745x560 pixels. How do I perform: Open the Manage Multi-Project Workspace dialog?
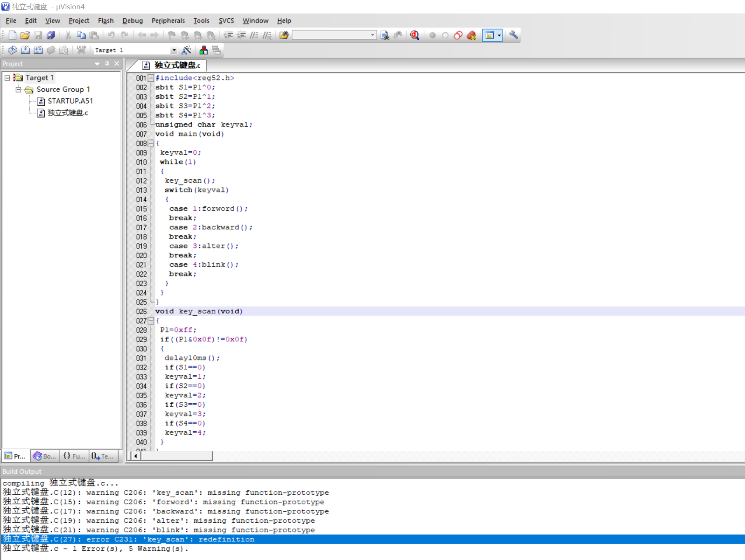click(x=216, y=50)
